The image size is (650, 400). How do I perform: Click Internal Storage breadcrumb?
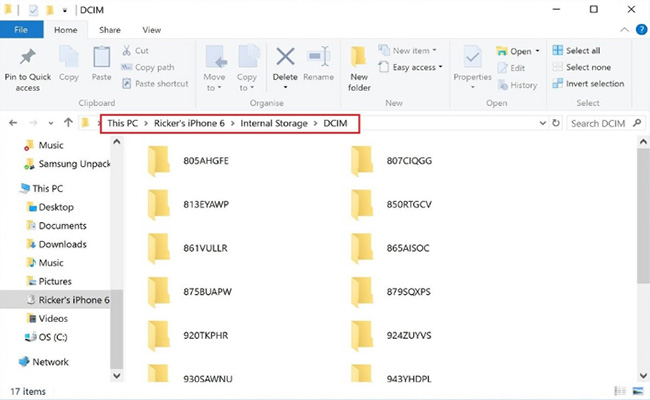tap(274, 124)
